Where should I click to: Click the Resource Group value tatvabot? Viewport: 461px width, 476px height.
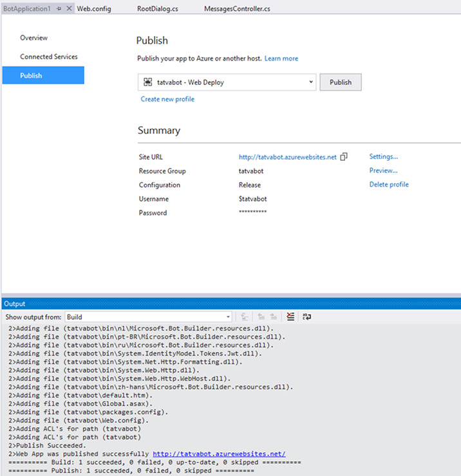[x=251, y=171]
